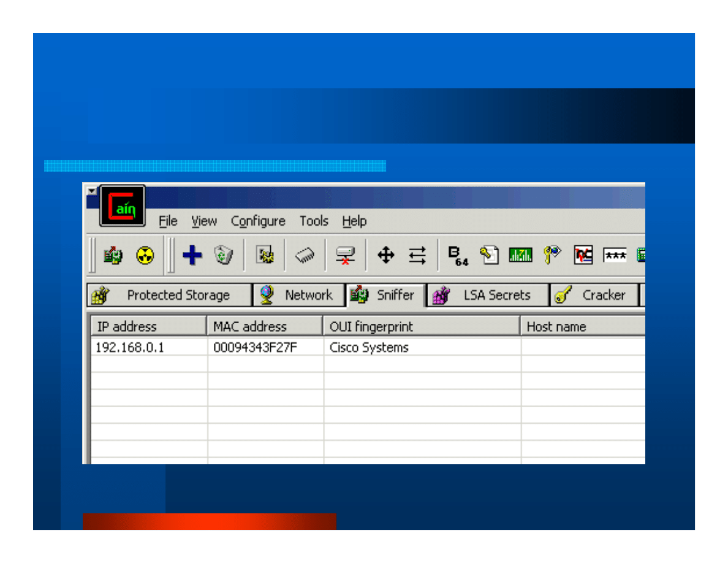Click the yellow radioactive APR icon
The height and width of the screenshot is (563, 728).
145,255
